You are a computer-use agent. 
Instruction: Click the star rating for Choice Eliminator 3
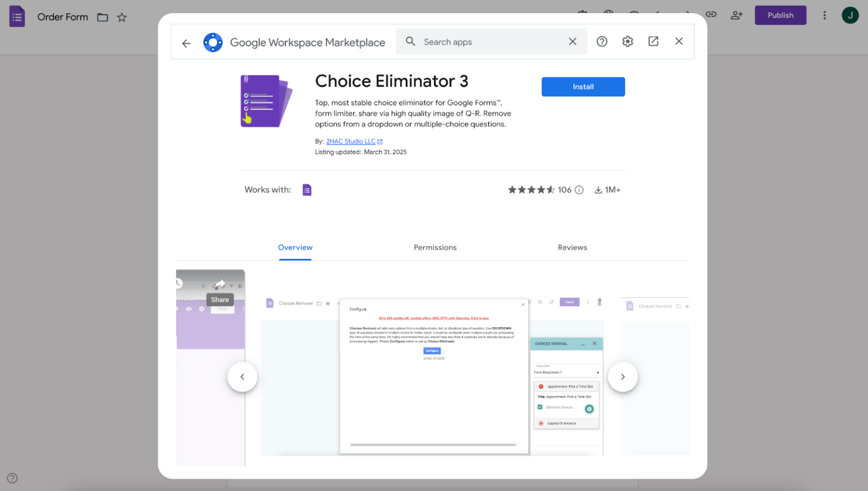pyautogui.click(x=532, y=189)
